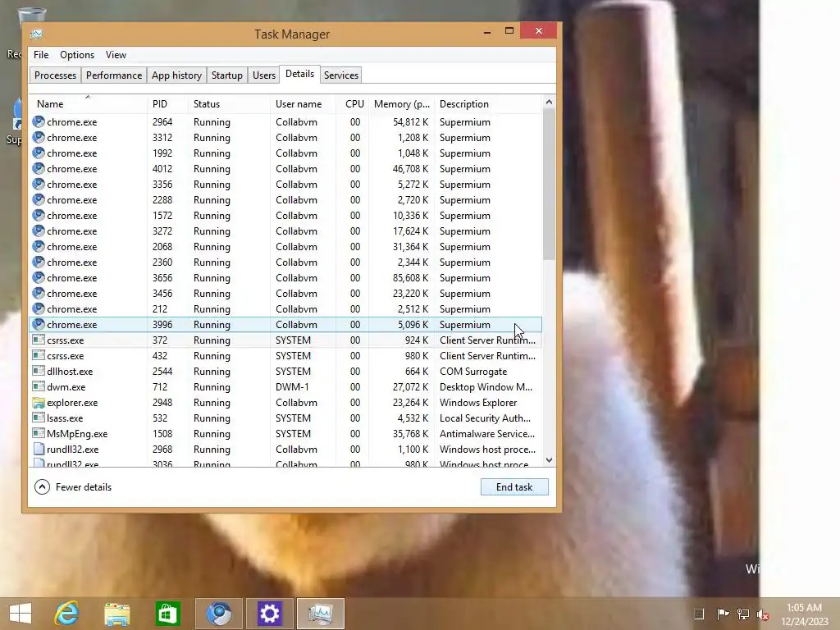Image resolution: width=840 pixels, height=630 pixels.
Task: Click chrome.exe icon for PID 3656
Action: tap(39, 277)
